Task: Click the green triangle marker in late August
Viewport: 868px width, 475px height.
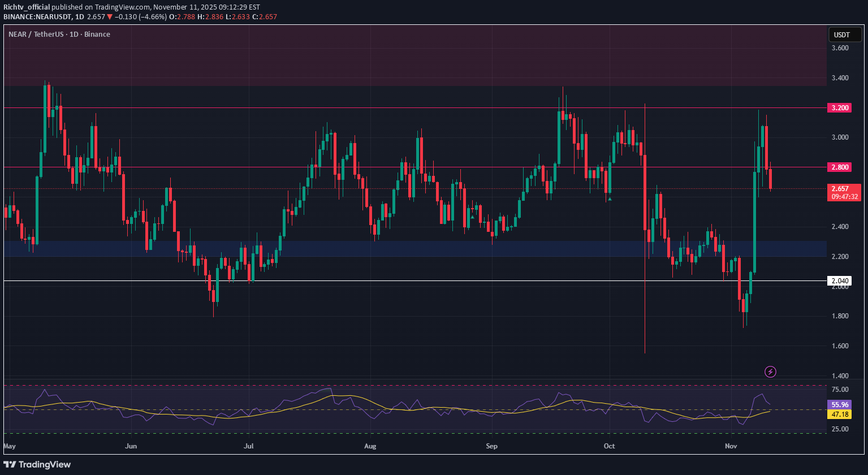Action: pos(472,217)
